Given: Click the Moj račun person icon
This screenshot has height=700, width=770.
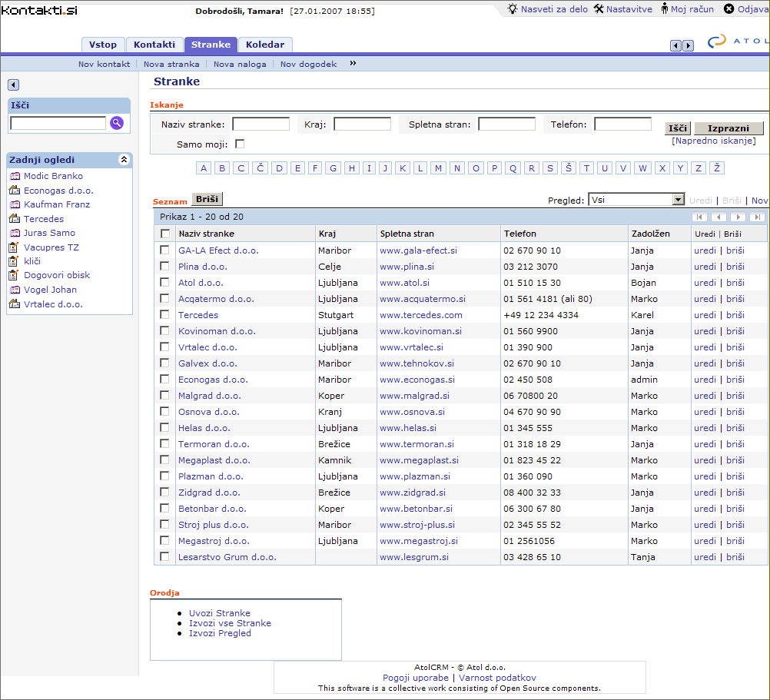Looking at the screenshot, I should coord(663,9).
